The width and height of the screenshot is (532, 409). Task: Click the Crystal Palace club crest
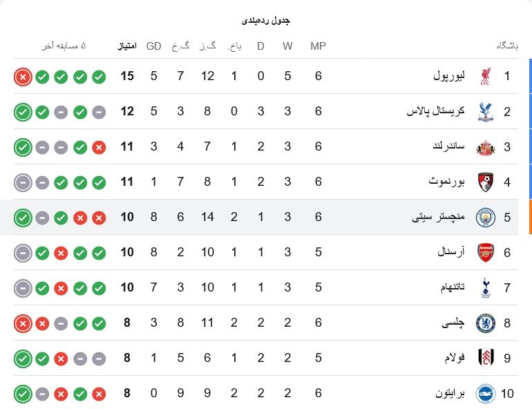(486, 111)
